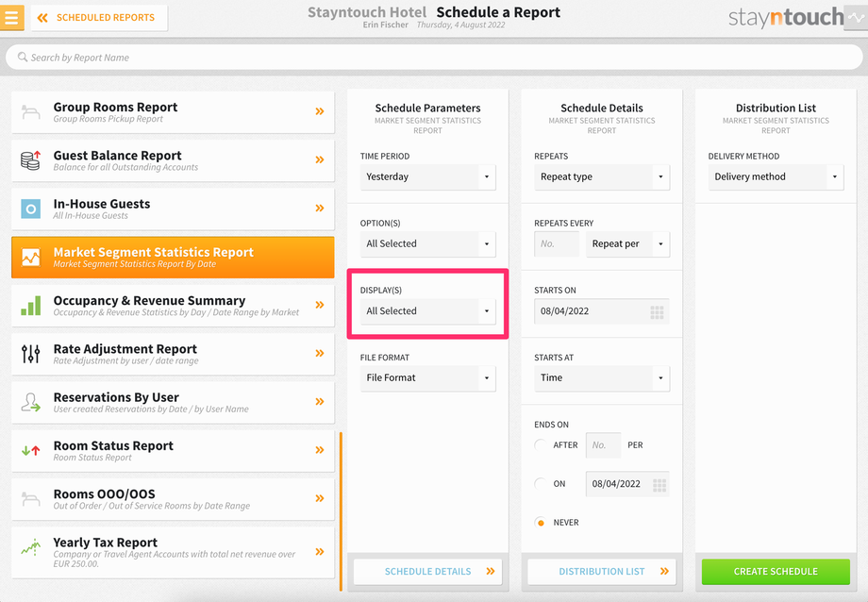Click the Distribution List button
The image size is (868, 602).
(x=602, y=572)
